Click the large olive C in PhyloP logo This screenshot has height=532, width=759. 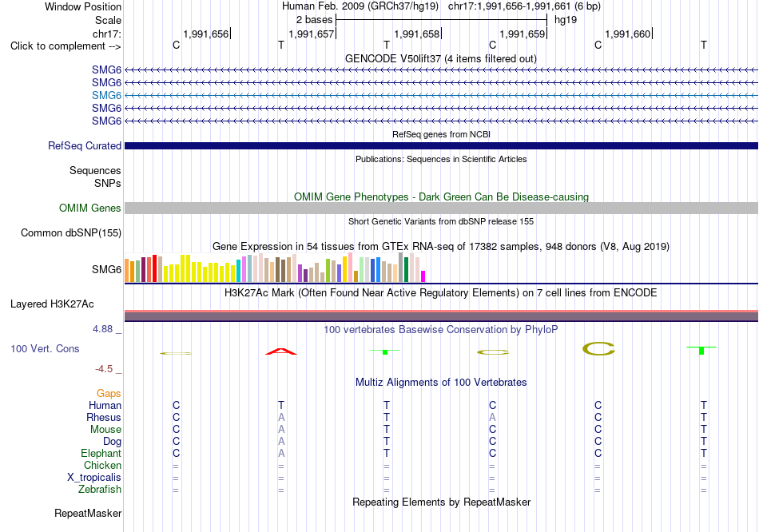598,348
